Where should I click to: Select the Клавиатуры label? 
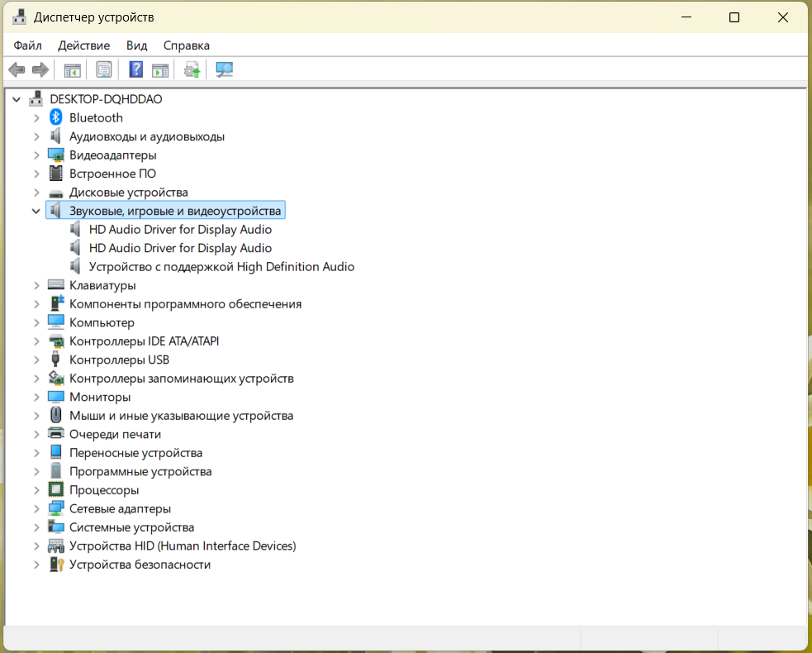(x=102, y=285)
